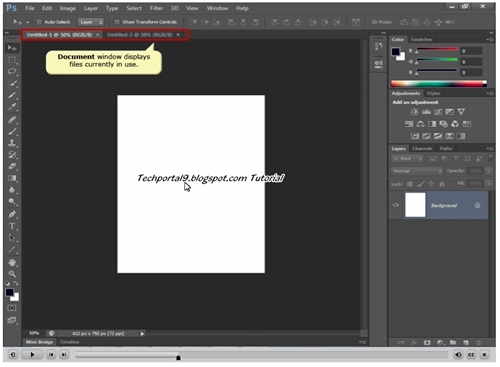Select the Gradient tool
Viewport: 500px width, 367px height.
point(12,178)
